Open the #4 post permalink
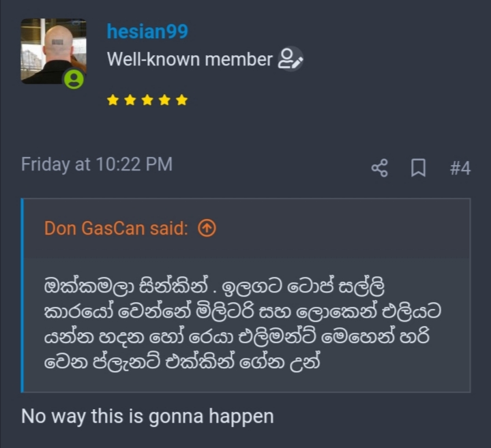The height and width of the screenshot is (448, 491). (x=460, y=168)
